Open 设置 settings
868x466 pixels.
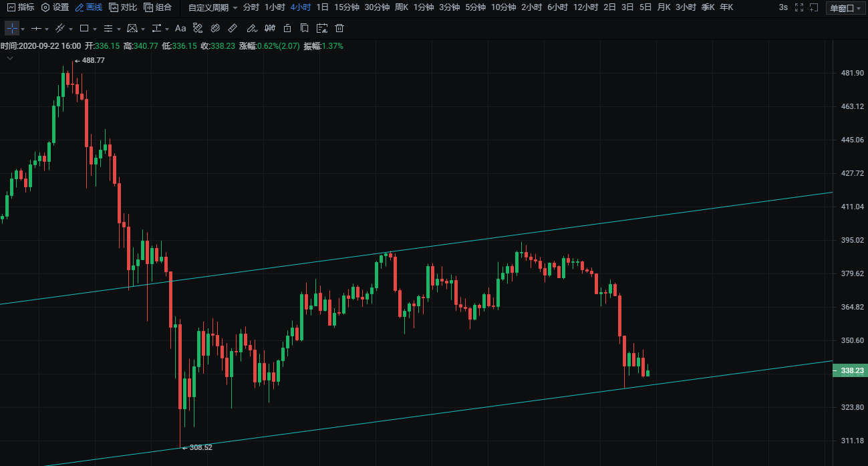(x=55, y=7)
